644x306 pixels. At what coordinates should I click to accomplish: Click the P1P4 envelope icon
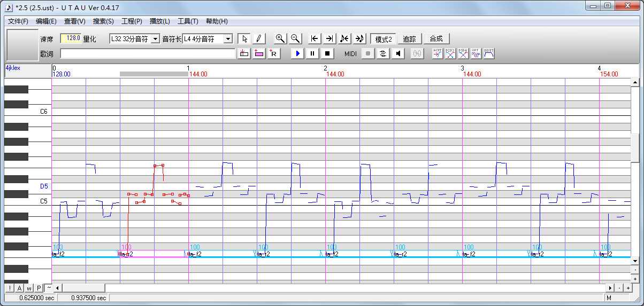(463, 53)
